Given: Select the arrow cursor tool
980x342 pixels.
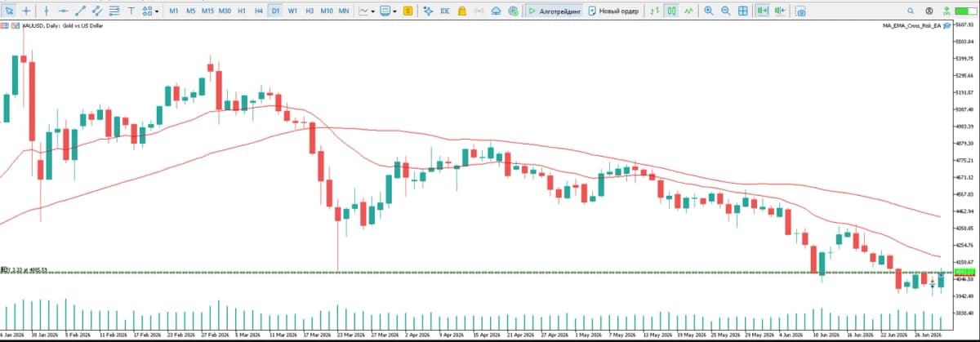Looking at the screenshot, I should 8,11.
